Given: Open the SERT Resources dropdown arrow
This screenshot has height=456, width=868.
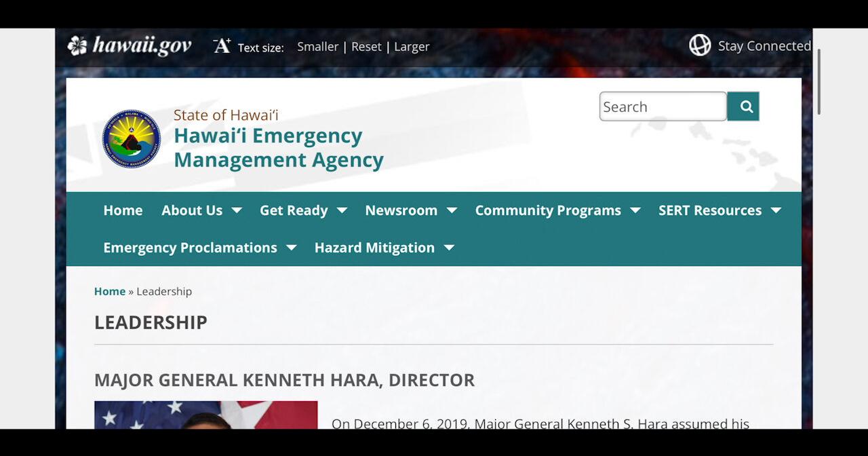Looking at the screenshot, I should tap(776, 210).
